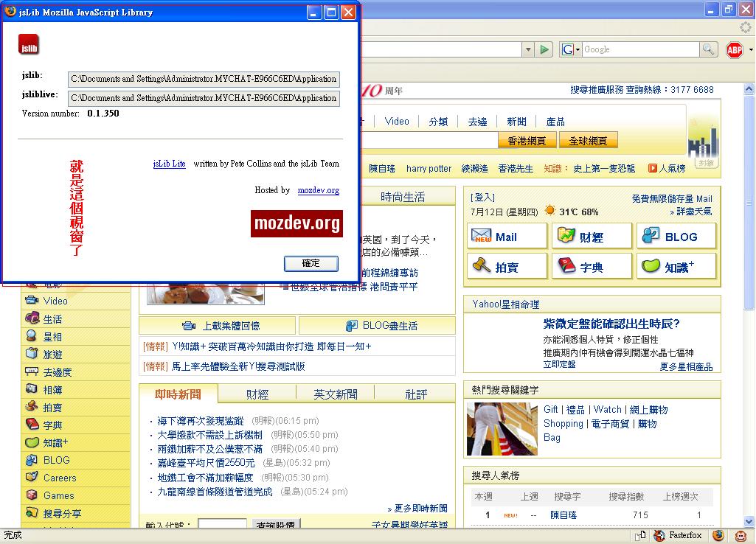Open the mozdev.org hyperlink
The width and height of the screenshot is (756, 544).
click(318, 190)
